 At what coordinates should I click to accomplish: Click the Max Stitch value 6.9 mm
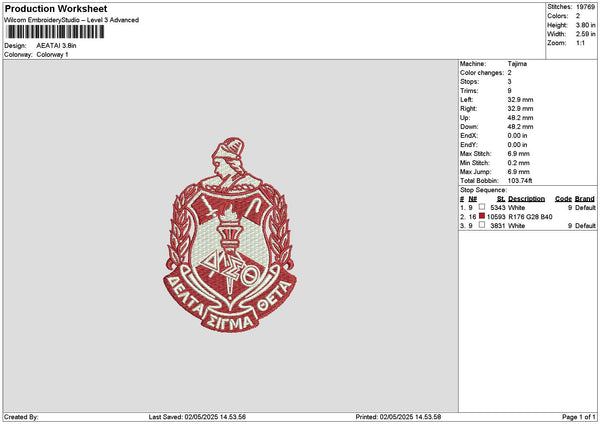(519, 154)
